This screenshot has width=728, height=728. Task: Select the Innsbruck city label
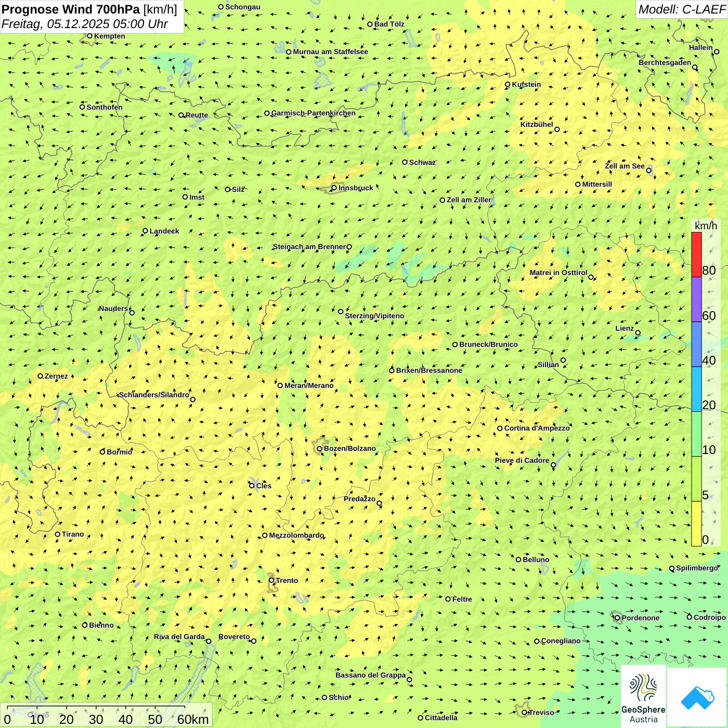click(x=356, y=188)
